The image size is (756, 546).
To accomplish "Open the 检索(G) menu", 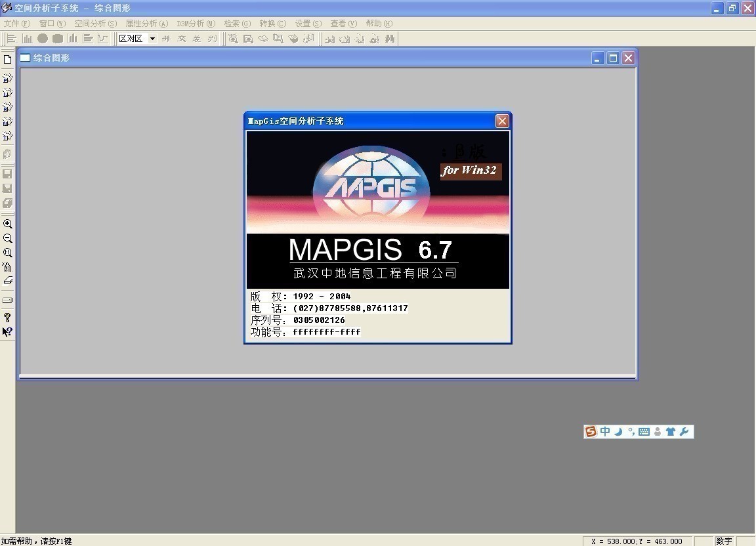I will pyautogui.click(x=237, y=23).
